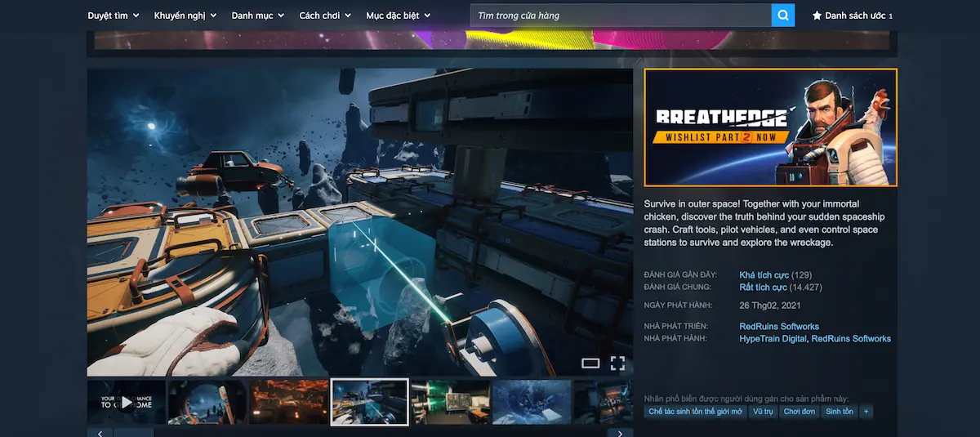Open the Khuyến nghị dropdown
980x437 pixels.
(x=185, y=16)
